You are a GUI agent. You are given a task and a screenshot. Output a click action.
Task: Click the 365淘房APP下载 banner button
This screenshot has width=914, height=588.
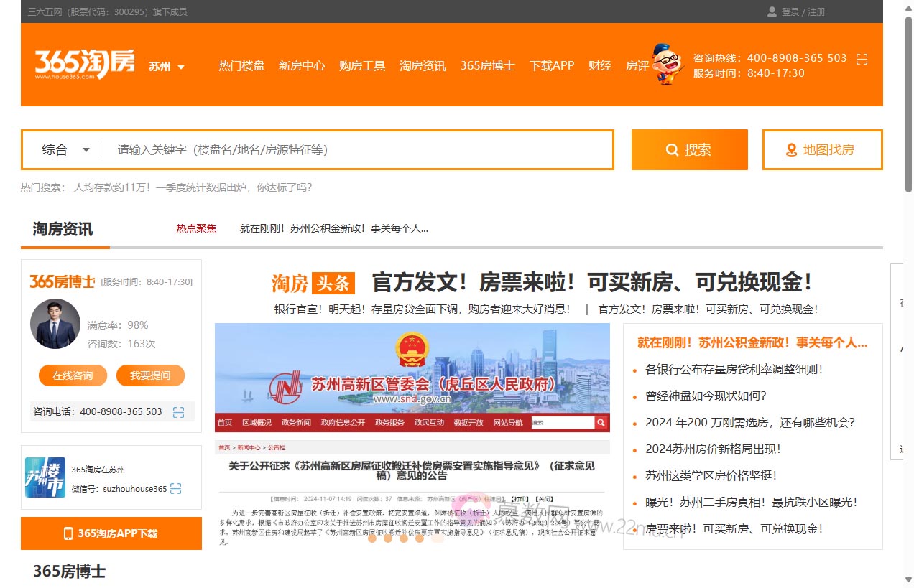click(x=111, y=533)
